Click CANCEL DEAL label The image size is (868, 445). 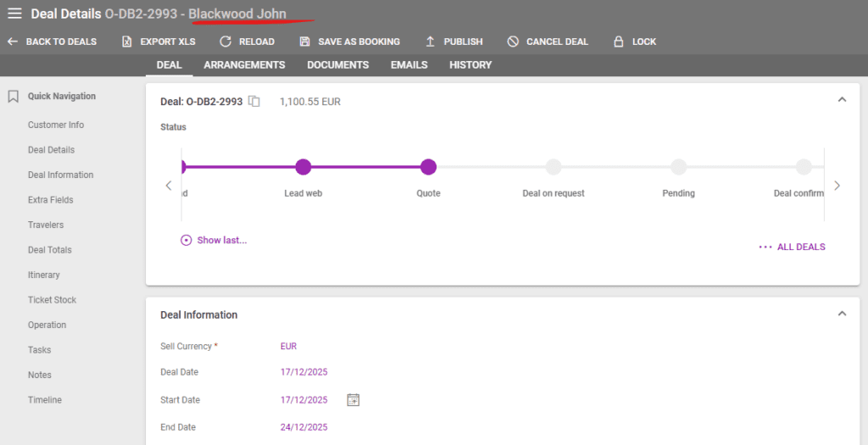coord(557,42)
